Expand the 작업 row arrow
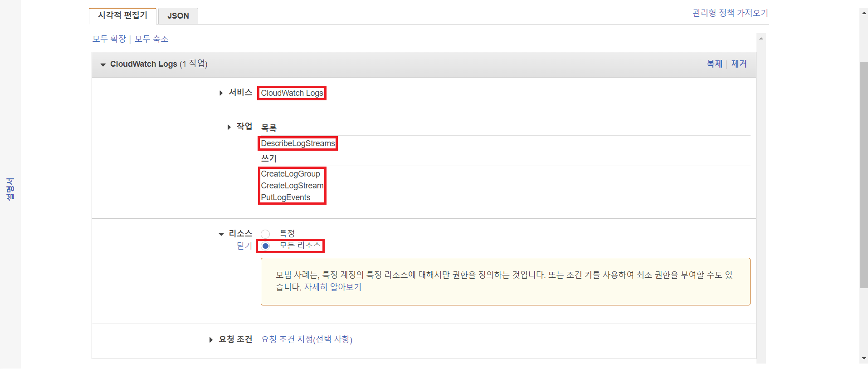This screenshot has width=868, height=369. tap(229, 127)
